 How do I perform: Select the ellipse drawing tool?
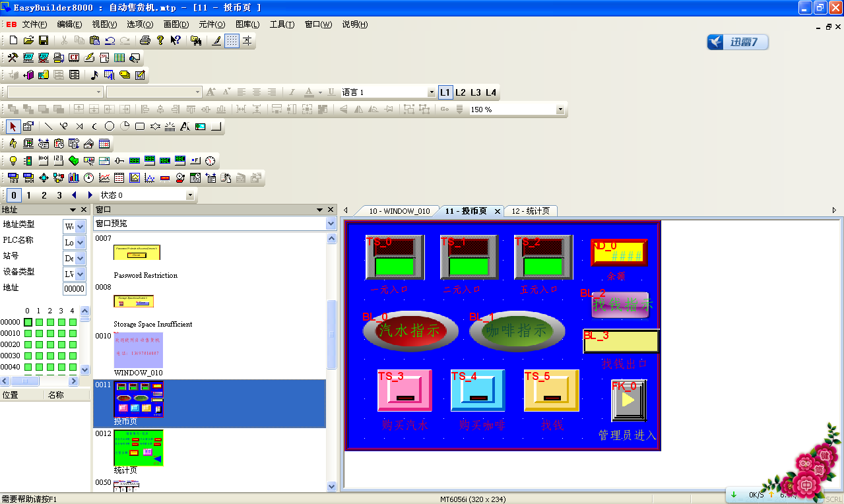point(110,126)
